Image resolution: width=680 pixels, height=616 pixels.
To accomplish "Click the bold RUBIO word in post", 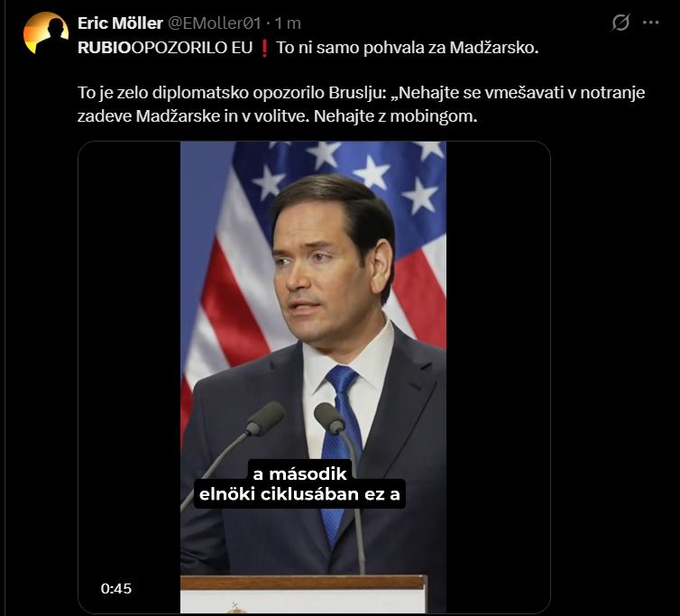I will point(104,48).
